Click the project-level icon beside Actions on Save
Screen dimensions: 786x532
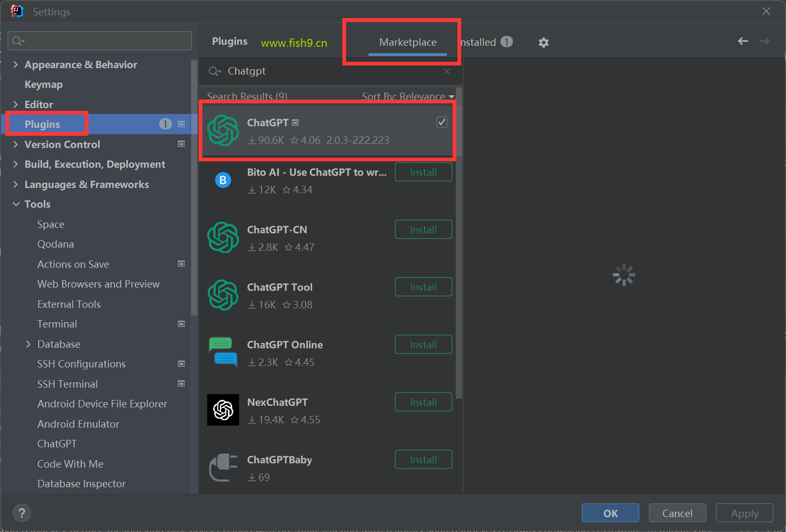click(x=181, y=264)
